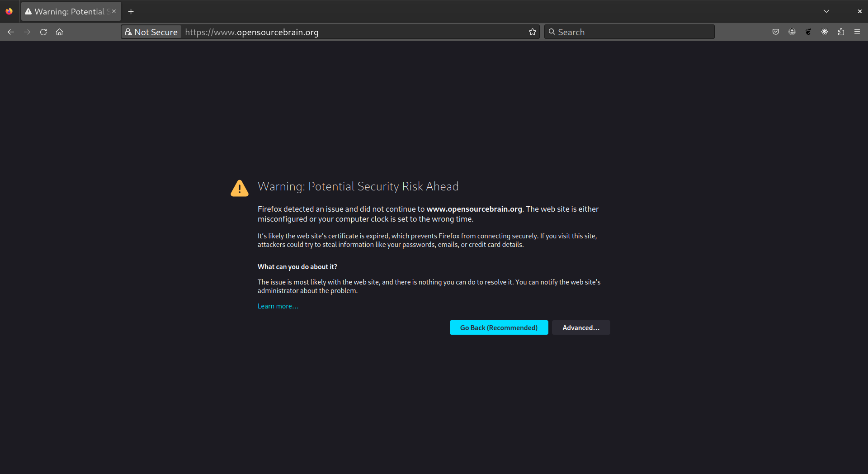Image resolution: width=868 pixels, height=474 pixels.
Task: Go to the browser home page
Action: (x=59, y=32)
